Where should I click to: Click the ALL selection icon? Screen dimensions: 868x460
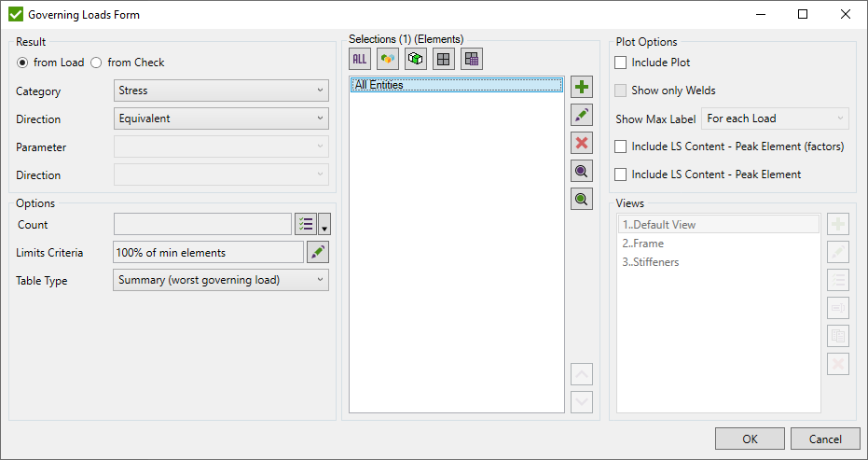pos(360,59)
